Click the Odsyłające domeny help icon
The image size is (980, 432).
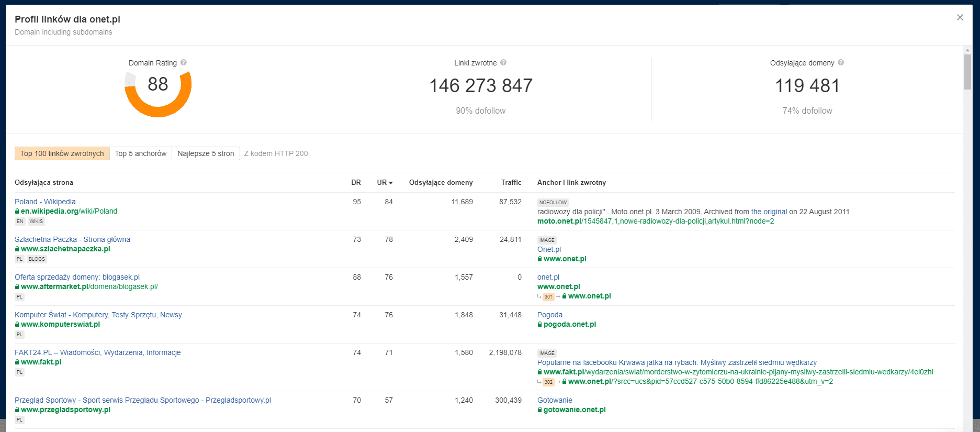pos(841,62)
